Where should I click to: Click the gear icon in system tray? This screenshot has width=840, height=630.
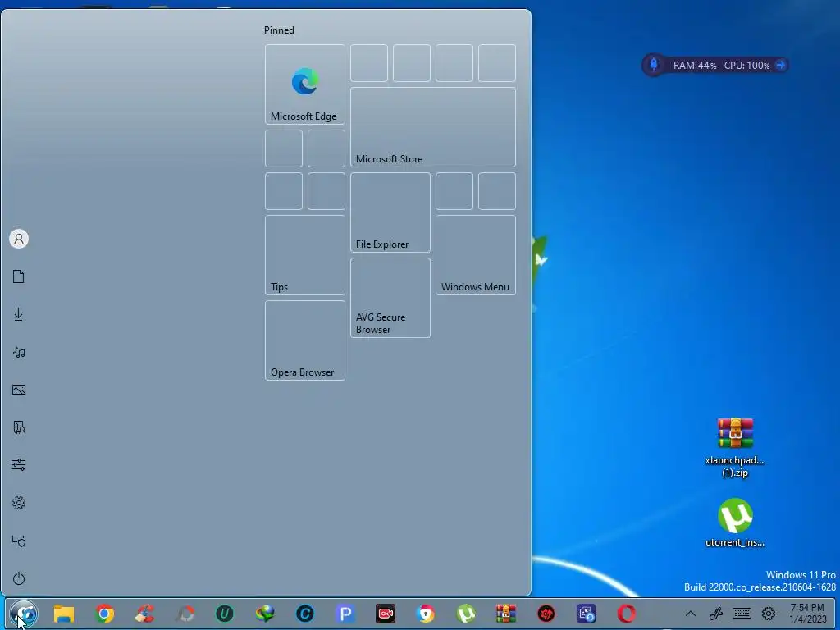coord(768,614)
